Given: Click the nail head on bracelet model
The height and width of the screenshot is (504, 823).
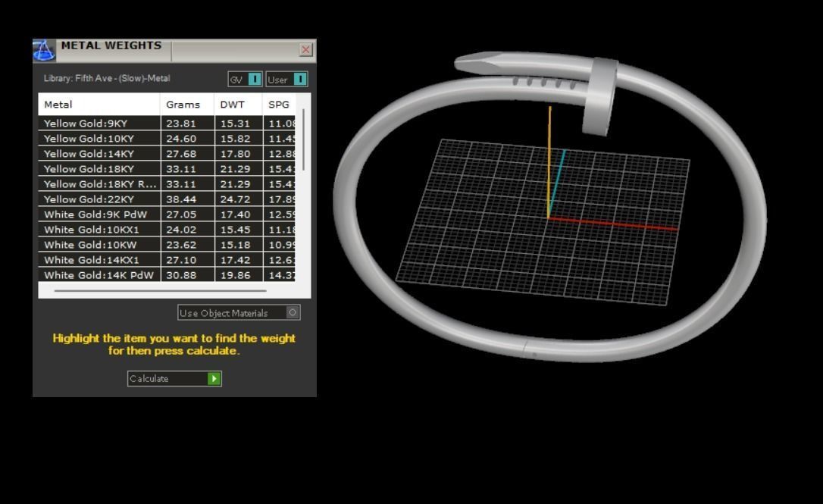Looking at the screenshot, I should (599, 96).
